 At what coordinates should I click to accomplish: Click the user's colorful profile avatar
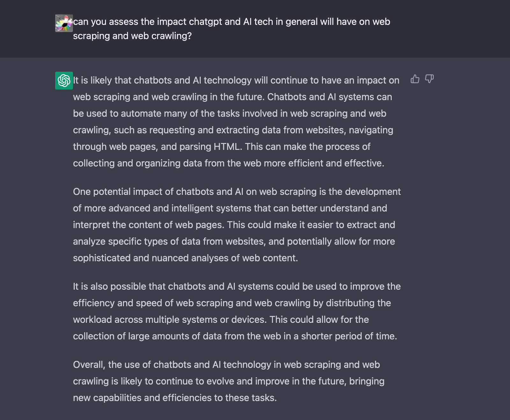point(64,23)
